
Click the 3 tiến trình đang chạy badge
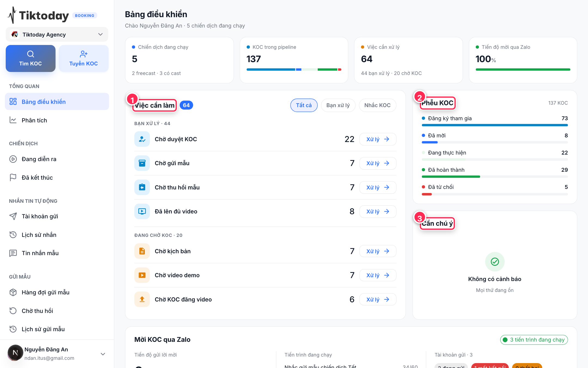[x=534, y=340]
